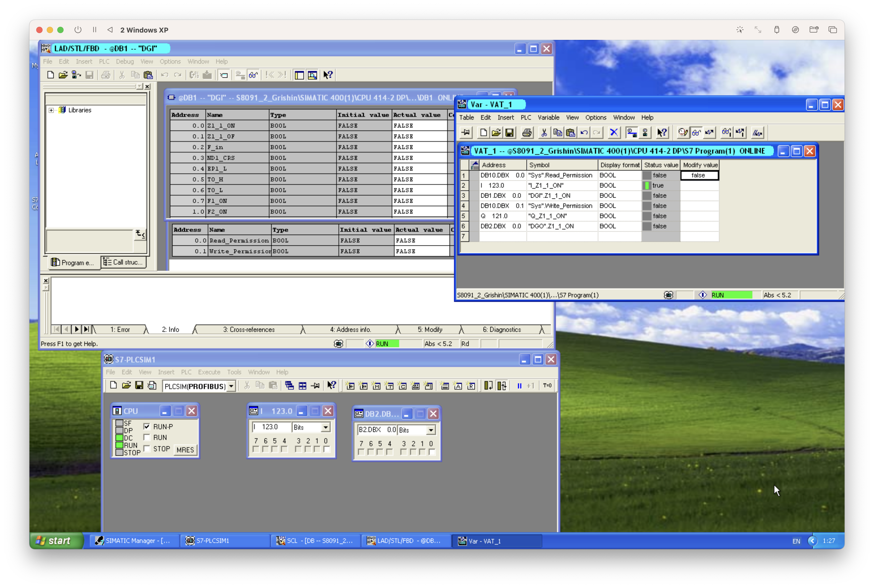Toggle bit 1 checkbox in DB2.DBX window
Viewport: 874px width, 588px height.
point(423,452)
